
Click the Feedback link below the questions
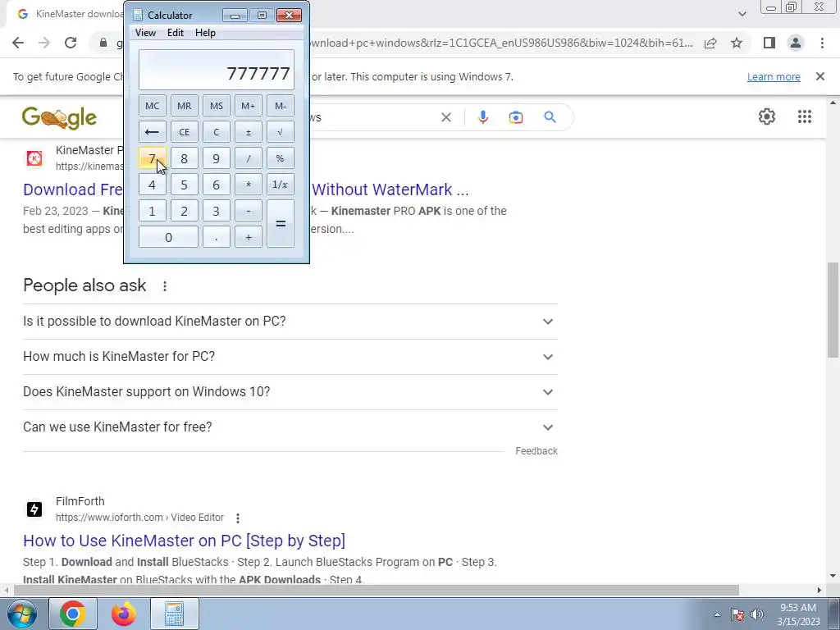[536, 451]
